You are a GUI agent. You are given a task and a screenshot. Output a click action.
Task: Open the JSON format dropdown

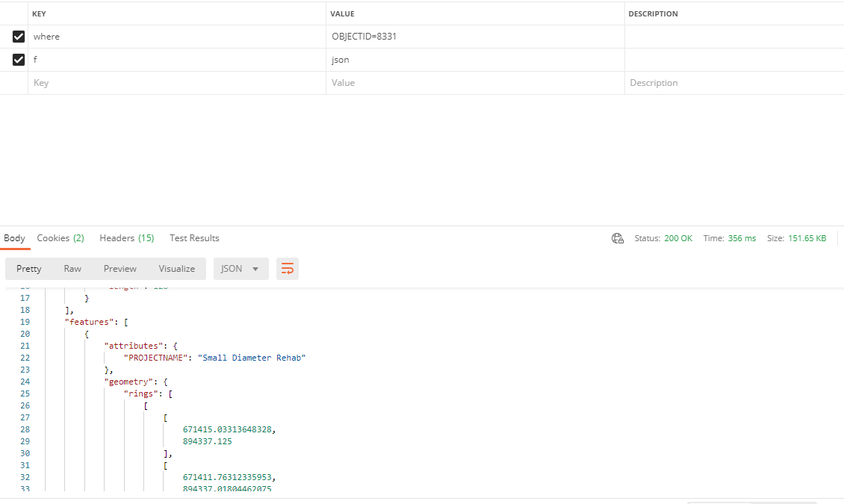(241, 269)
